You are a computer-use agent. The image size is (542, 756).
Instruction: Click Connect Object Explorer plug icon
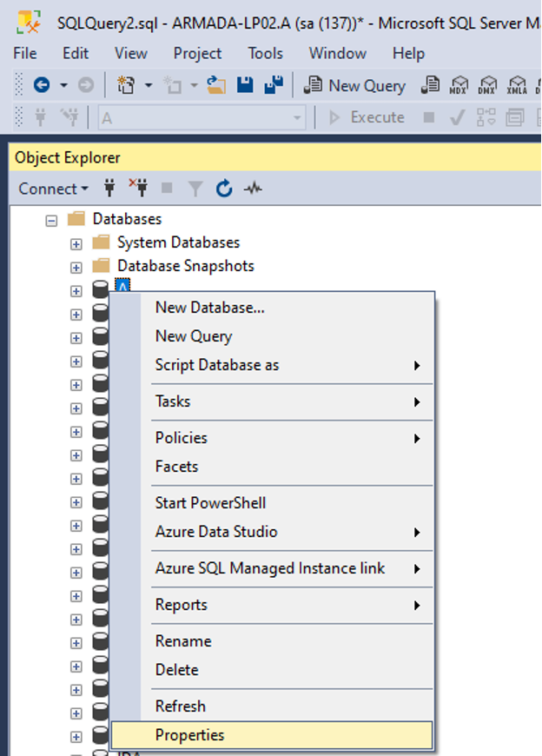(x=109, y=188)
